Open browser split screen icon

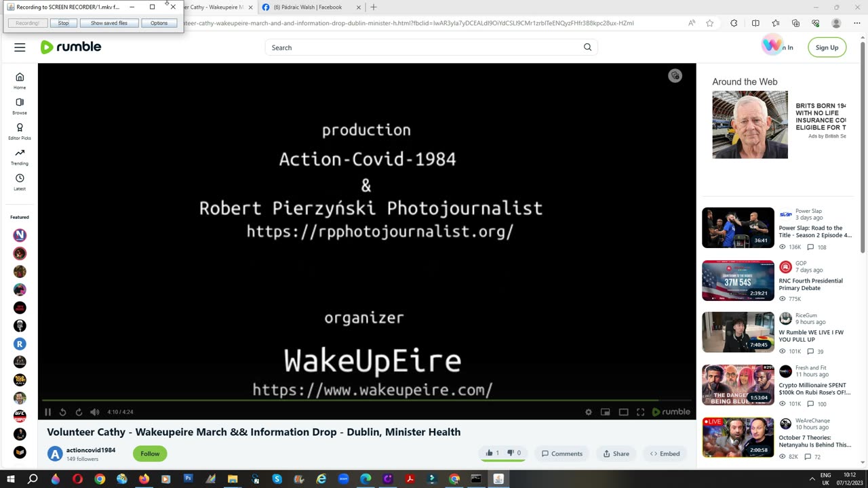[x=755, y=23]
